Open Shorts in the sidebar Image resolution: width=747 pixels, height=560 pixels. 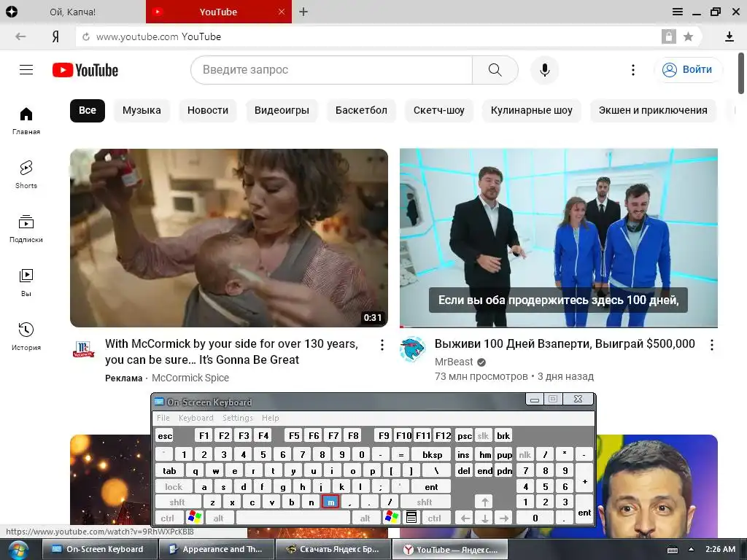[x=26, y=175]
